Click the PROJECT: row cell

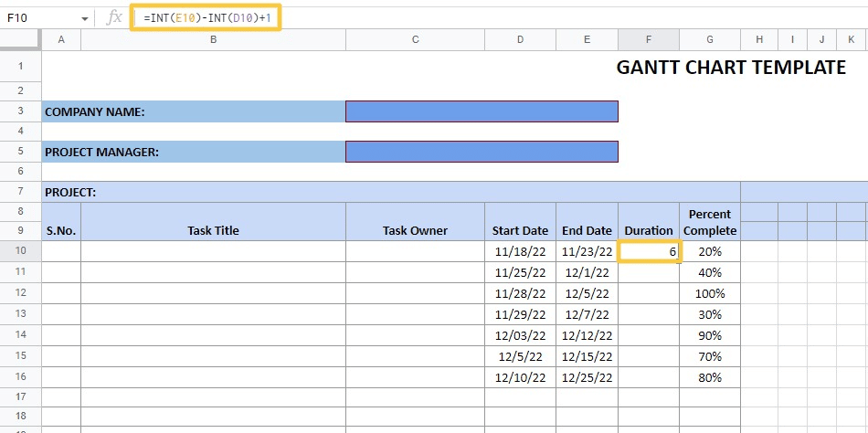coord(391,192)
